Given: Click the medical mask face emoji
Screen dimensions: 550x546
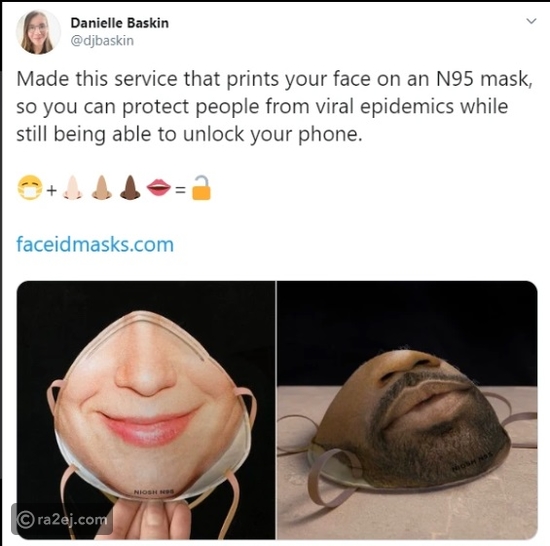Looking at the screenshot, I should [30, 188].
